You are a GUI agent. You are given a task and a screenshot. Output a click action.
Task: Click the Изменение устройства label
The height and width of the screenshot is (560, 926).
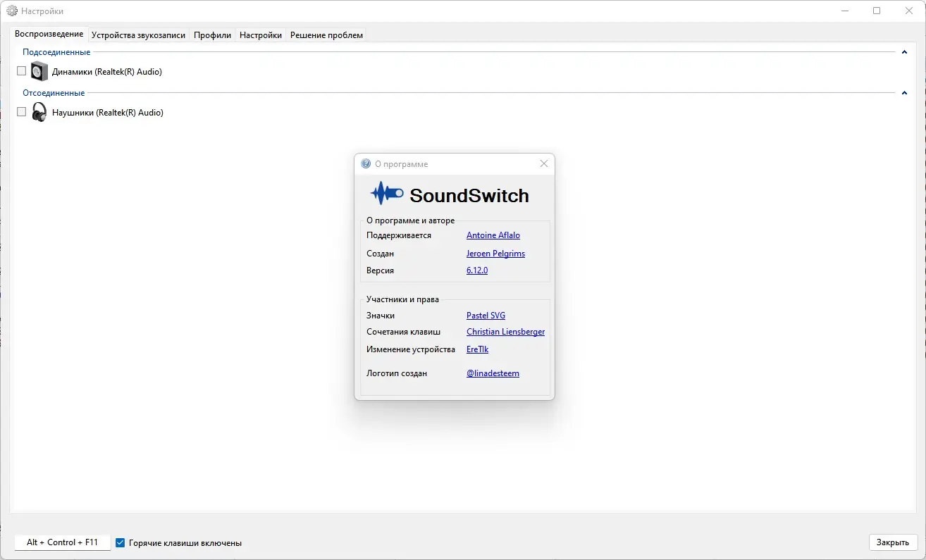(x=411, y=349)
